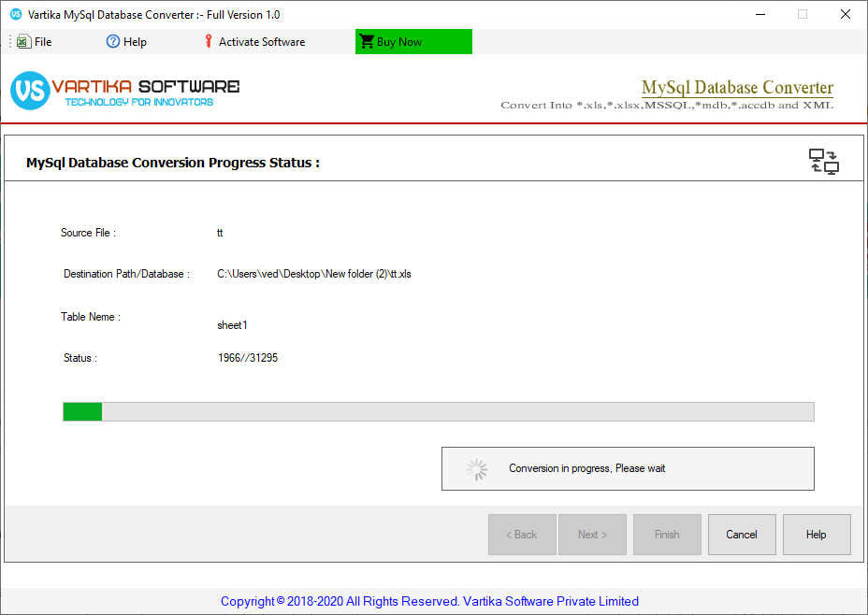Click the disabled Back button

coord(522,535)
